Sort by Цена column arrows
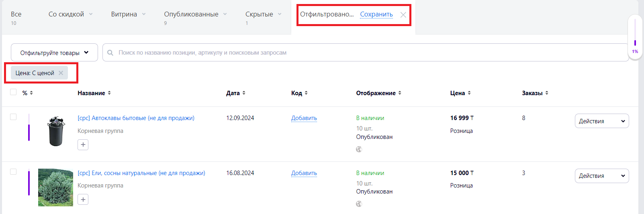This screenshot has height=214, width=644. pos(469,93)
